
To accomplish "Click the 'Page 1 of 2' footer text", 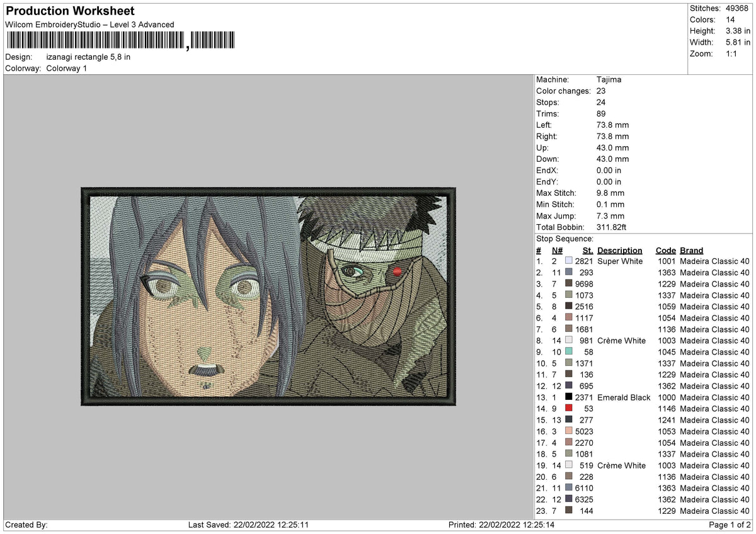I will [x=730, y=525].
